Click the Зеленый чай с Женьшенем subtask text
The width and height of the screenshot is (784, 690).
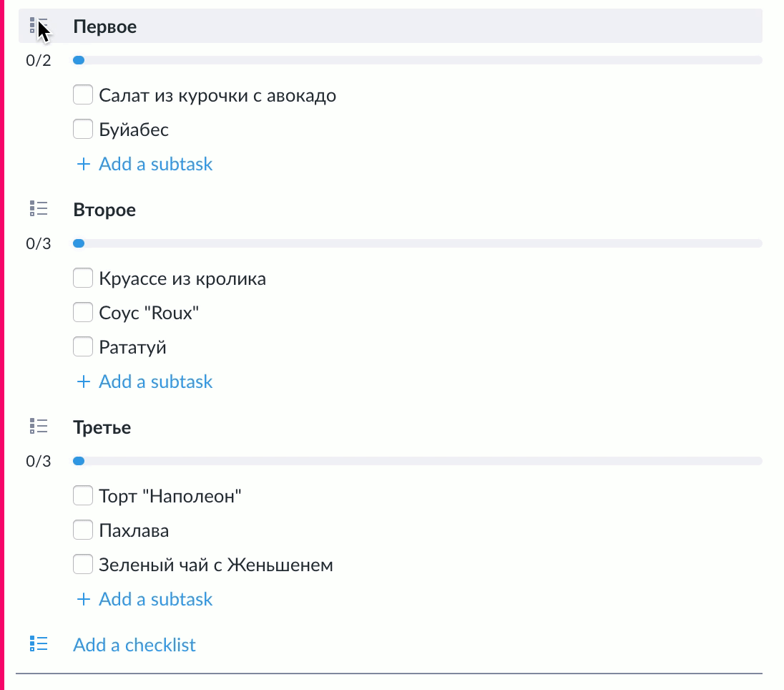216,565
